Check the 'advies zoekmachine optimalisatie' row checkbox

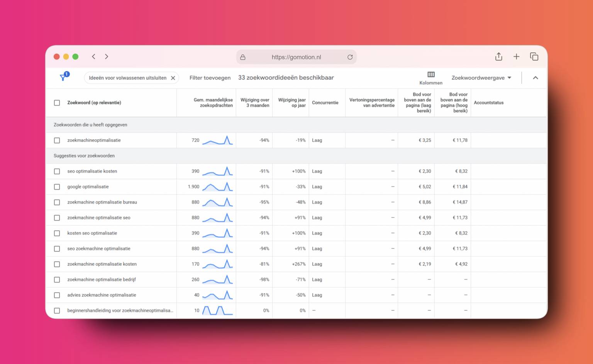57,295
